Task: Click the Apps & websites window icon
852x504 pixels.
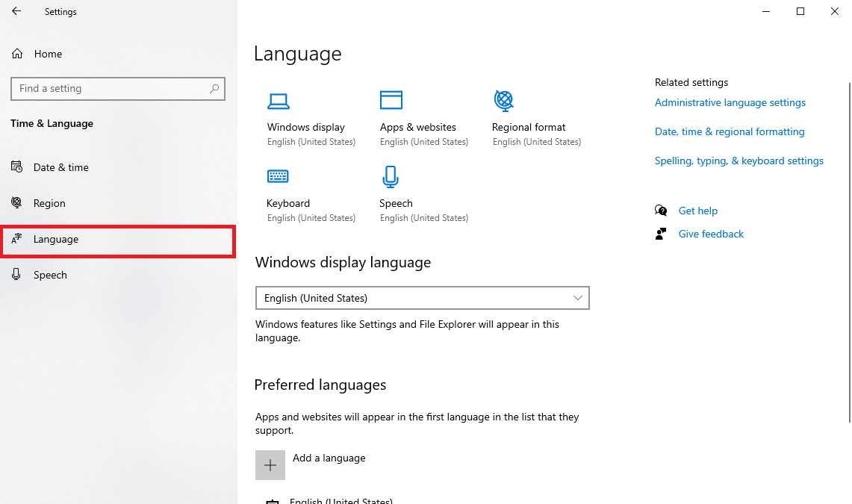Action: click(391, 100)
